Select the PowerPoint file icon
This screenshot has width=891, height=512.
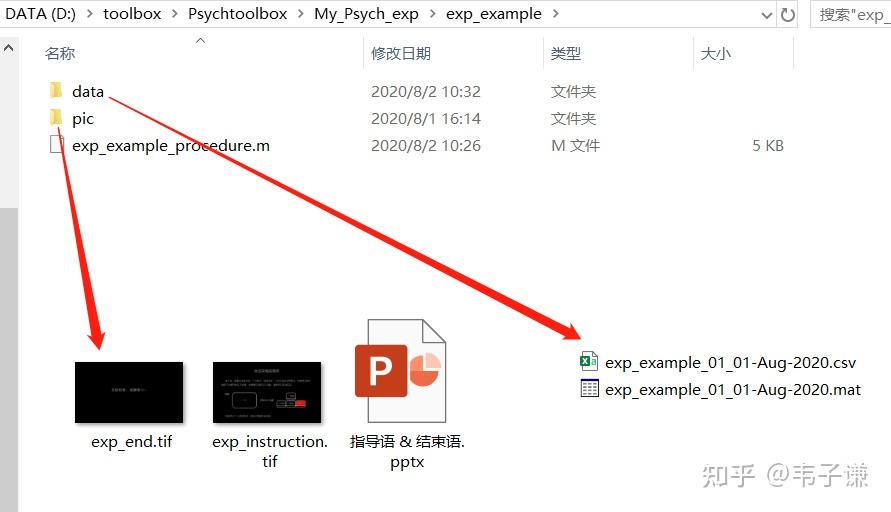pos(401,371)
